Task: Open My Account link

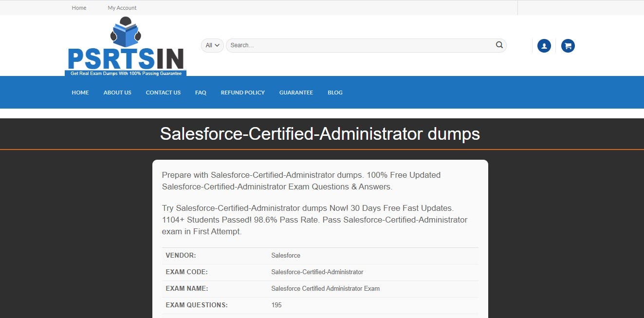Action: [122, 8]
